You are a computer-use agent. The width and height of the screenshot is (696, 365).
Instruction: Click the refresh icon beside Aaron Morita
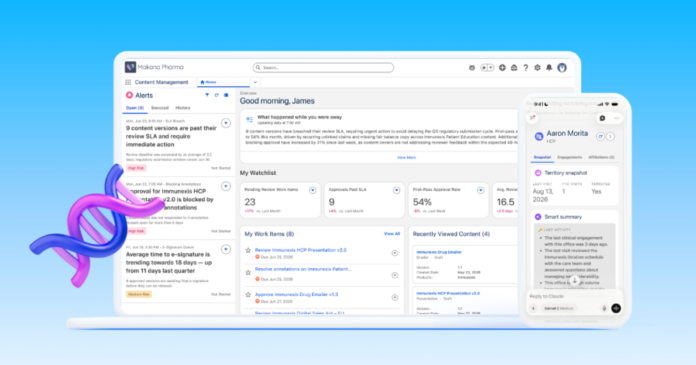[x=600, y=137]
